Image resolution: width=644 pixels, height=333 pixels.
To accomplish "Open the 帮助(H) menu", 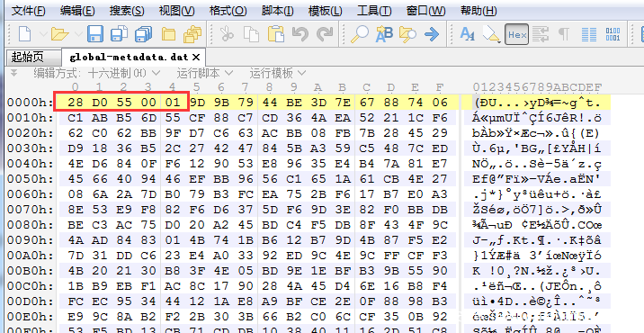I will point(479,10).
